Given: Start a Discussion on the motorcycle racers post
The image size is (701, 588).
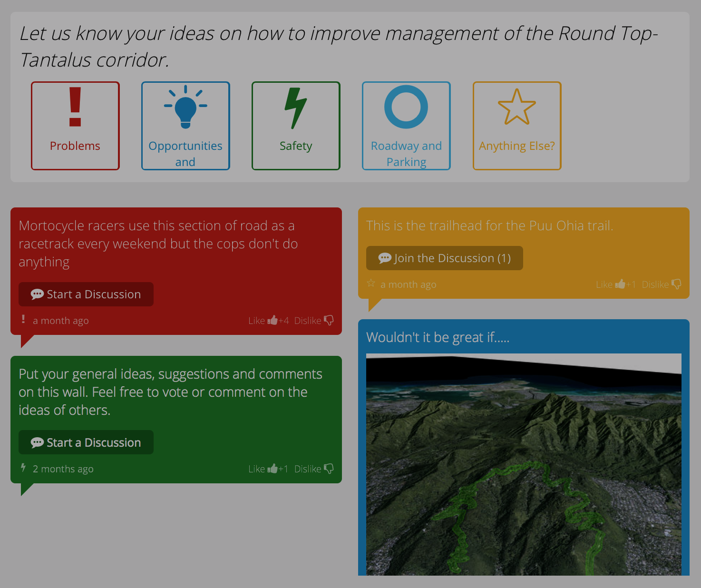Looking at the screenshot, I should [86, 294].
